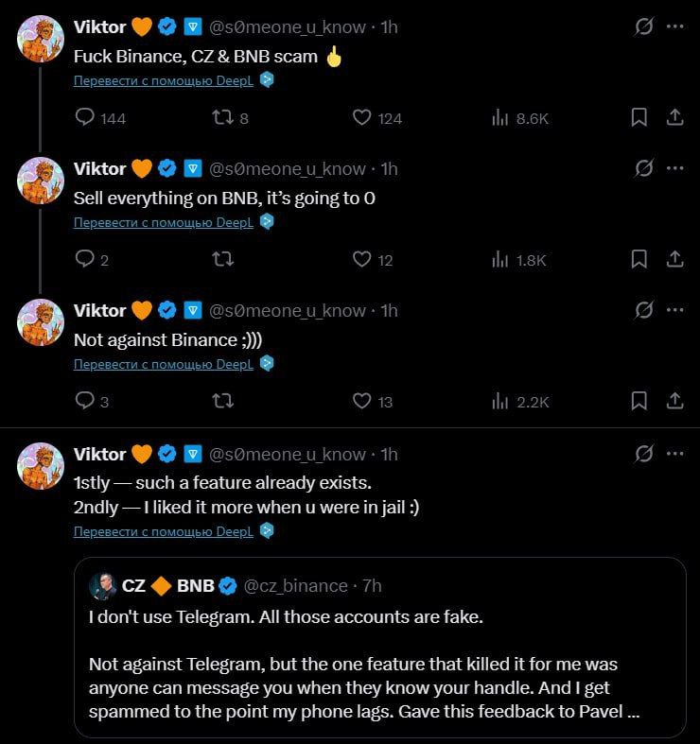Image resolution: width=700 pixels, height=744 pixels.
Task: Open Viktor's avatar on the first tweet
Action: pyautogui.click(x=41, y=40)
